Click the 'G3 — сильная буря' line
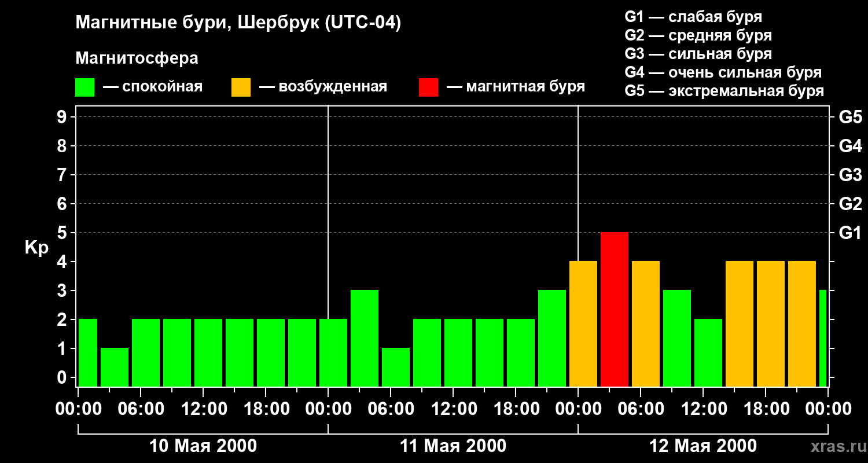This screenshot has width=868, height=463. [x=698, y=54]
